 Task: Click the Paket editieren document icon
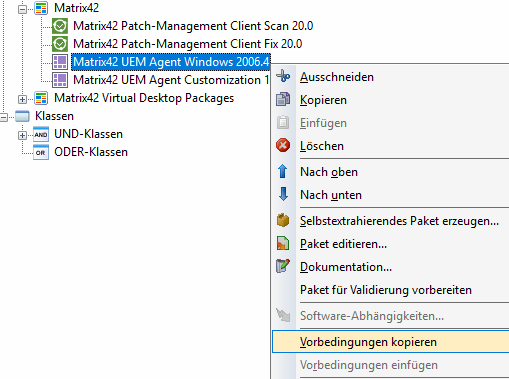coord(283,243)
